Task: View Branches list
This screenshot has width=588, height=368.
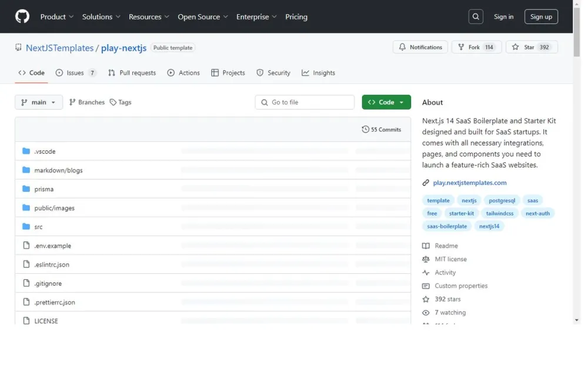Action: point(87,102)
